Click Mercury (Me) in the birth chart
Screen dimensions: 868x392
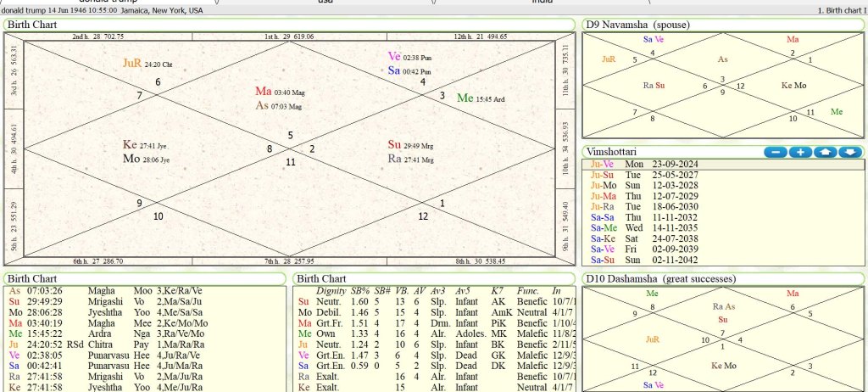465,98
